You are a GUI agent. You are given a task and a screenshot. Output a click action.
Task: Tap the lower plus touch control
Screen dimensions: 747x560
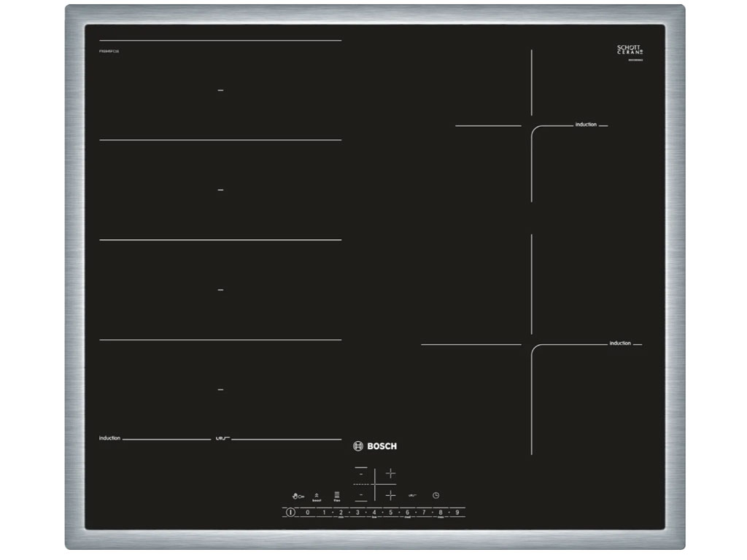[390, 495]
